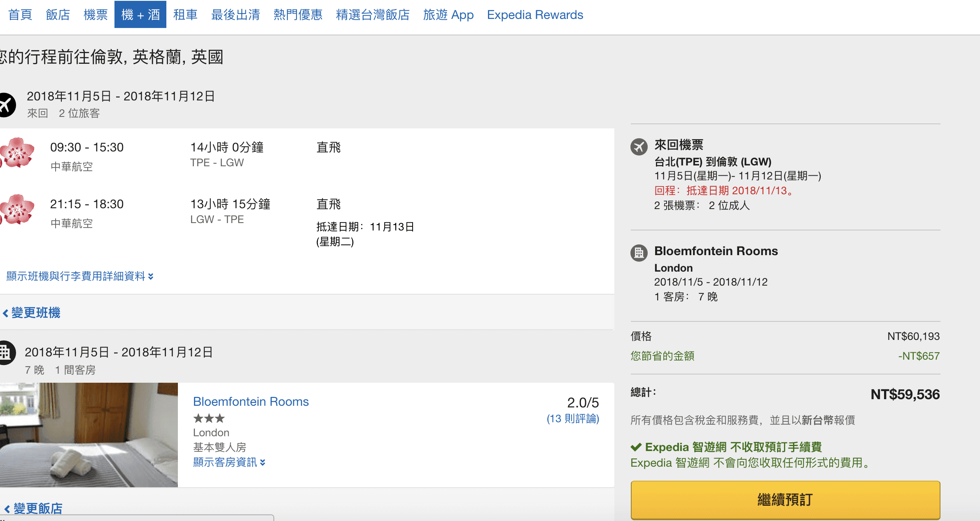Click the 13小時 15分鐘 flight duration

tap(230, 204)
